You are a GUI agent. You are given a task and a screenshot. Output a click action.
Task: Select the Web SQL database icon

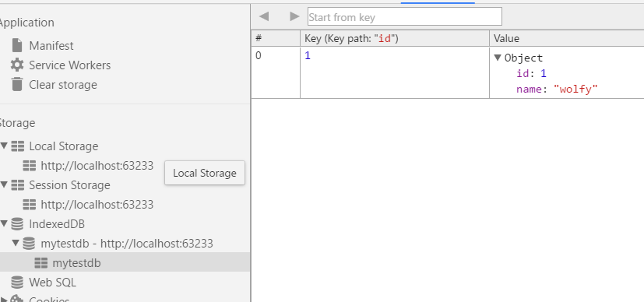[x=17, y=283]
